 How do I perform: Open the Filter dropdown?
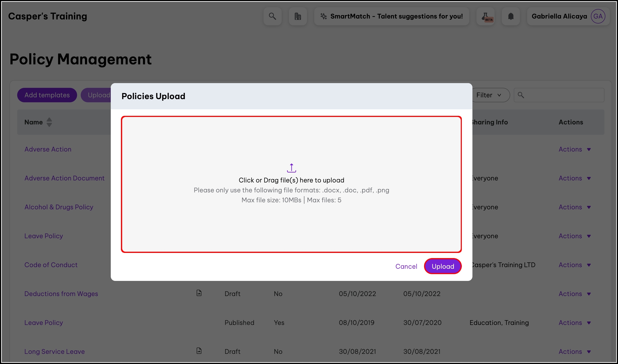[489, 95]
